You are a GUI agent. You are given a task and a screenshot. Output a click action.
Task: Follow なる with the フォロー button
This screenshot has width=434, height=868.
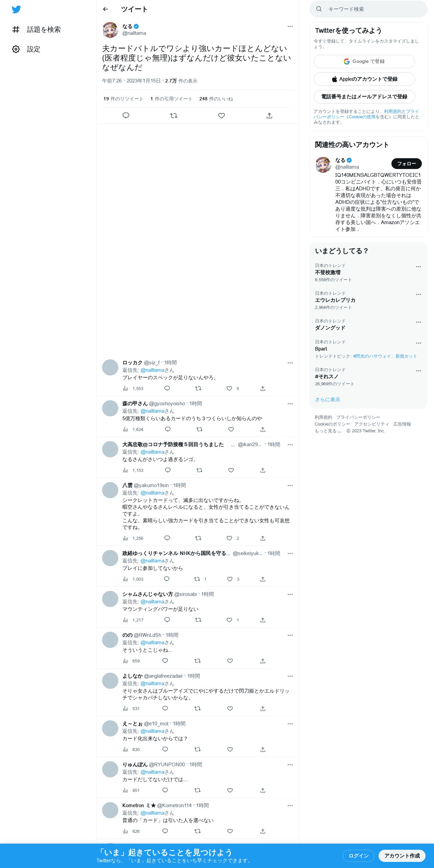pyautogui.click(x=406, y=164)
